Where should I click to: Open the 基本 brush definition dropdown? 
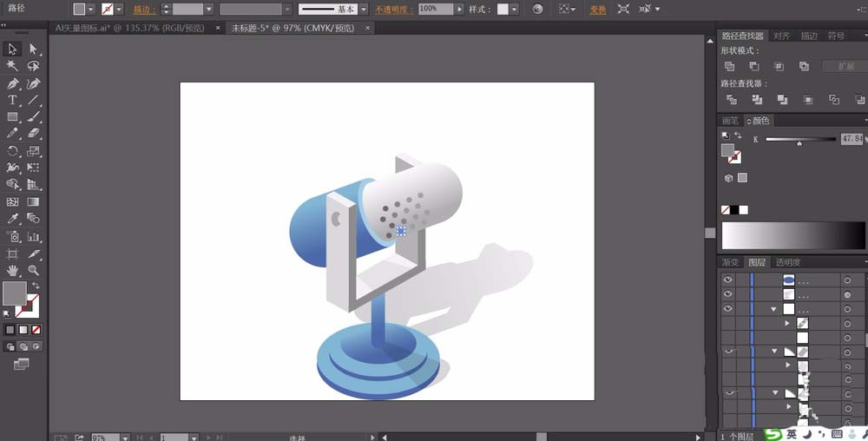(x=363, y=10)
